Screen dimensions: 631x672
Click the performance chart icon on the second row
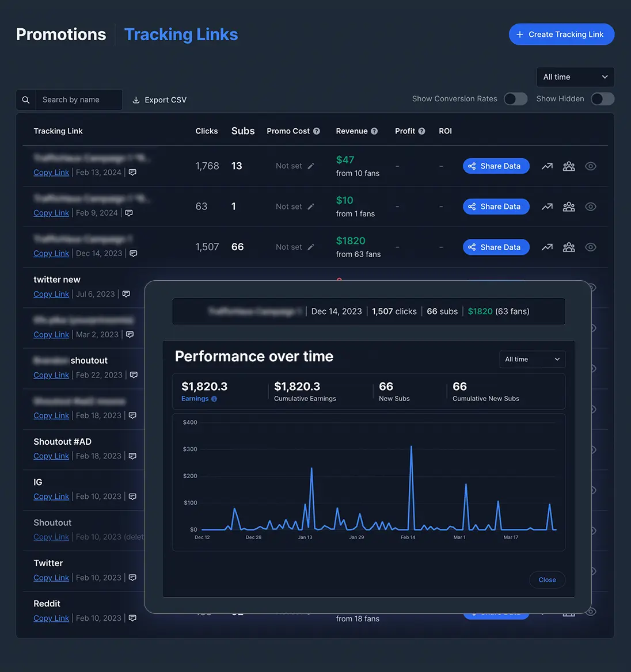click(546, 206)
